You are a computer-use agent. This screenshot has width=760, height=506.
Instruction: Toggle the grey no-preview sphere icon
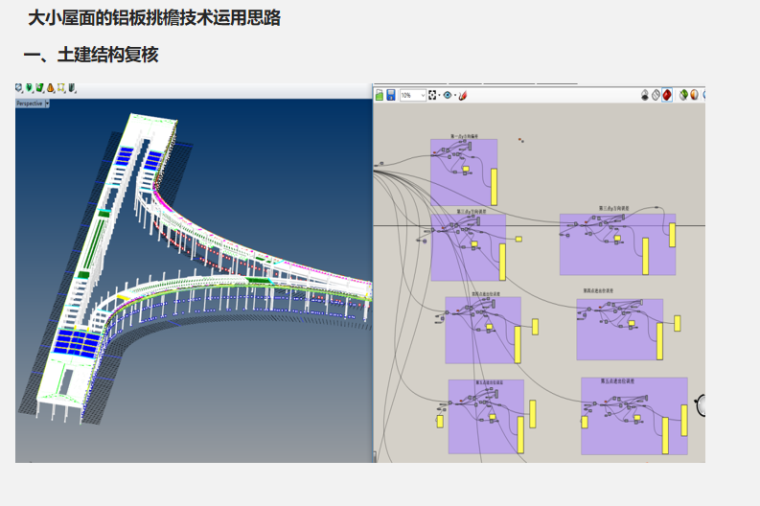pyautogui.click(x=645, y=96)
